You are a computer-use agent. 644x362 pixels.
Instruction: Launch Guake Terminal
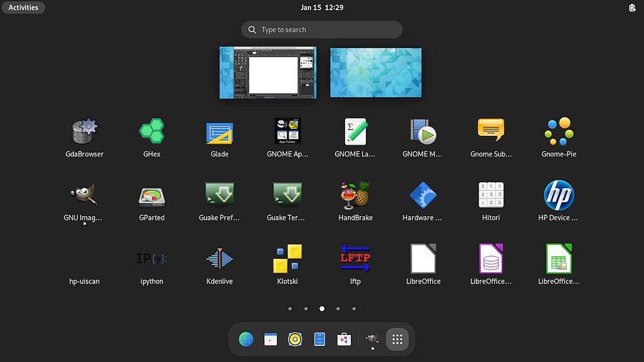[287, 202]
